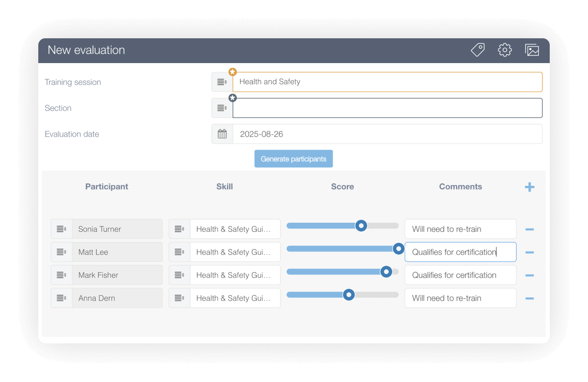
Task: Open calendar picker for Evaluation date
Action: pos(222,134)
